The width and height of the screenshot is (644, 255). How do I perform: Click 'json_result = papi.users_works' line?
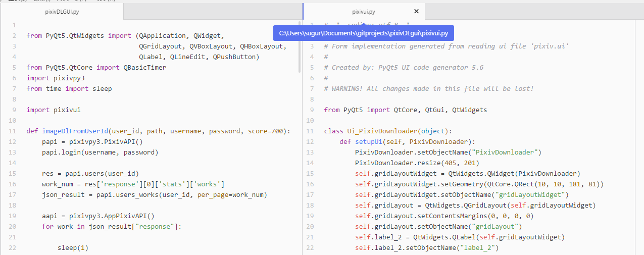coord(155,194)
